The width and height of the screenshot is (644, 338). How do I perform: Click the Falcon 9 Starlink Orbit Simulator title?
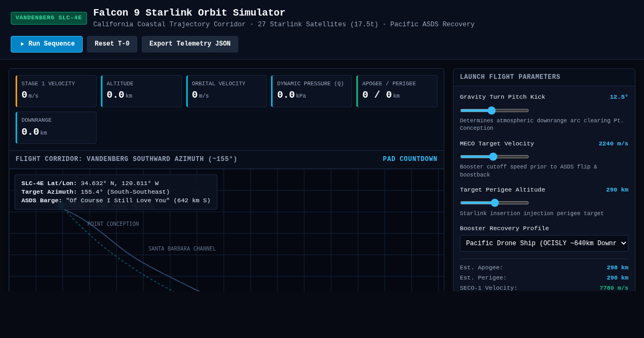tap(189, 13)
